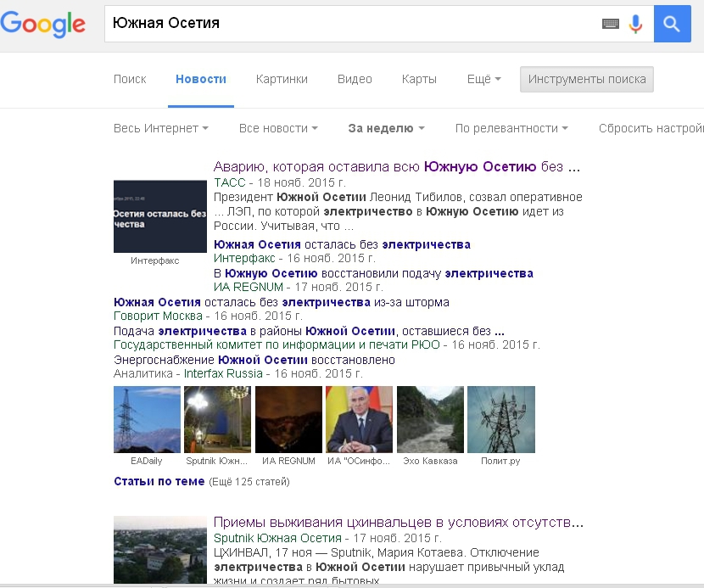Open Статьи по теме link
This screenshot has height=588, width=704.
click(159, 481)
